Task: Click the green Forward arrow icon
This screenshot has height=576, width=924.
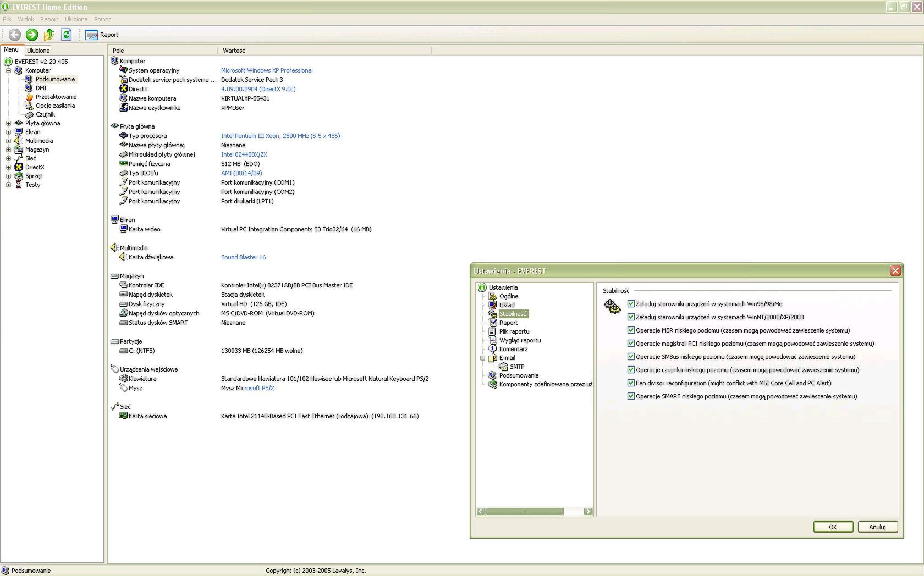Action: coord(32,35)
